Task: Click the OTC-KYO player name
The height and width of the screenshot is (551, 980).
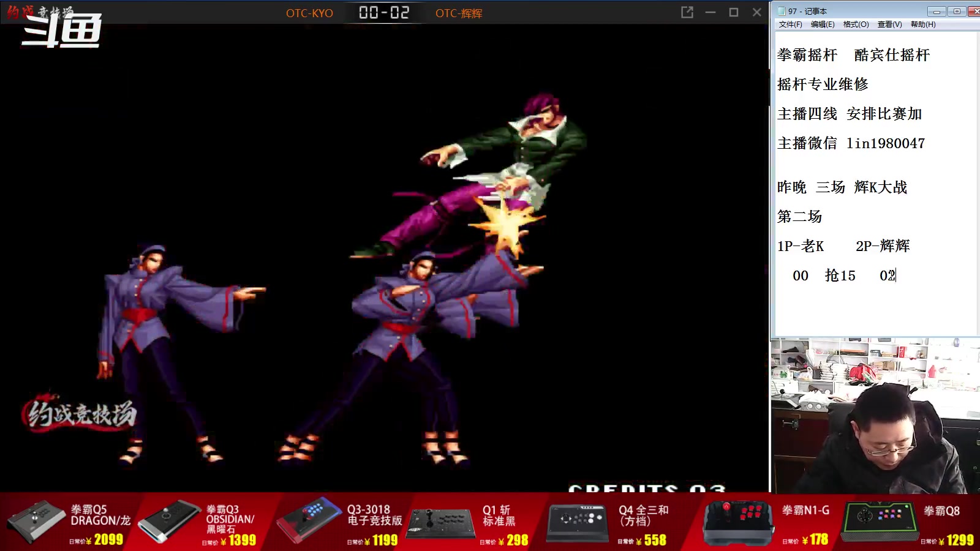Action: click(x=309, y=13)
